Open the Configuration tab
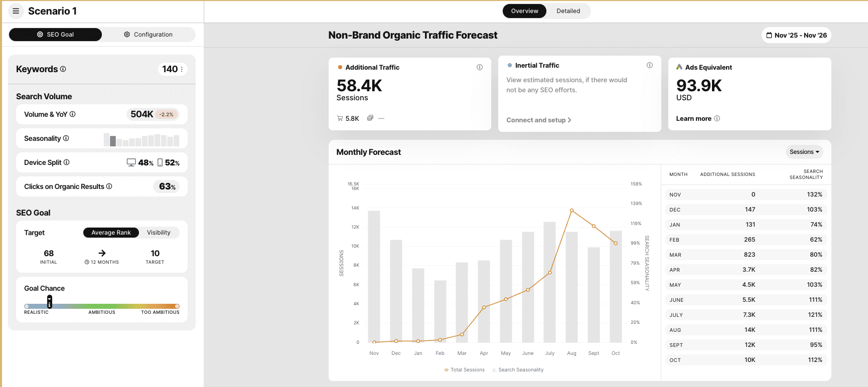868x387 pixels. (x=148, y=35)
